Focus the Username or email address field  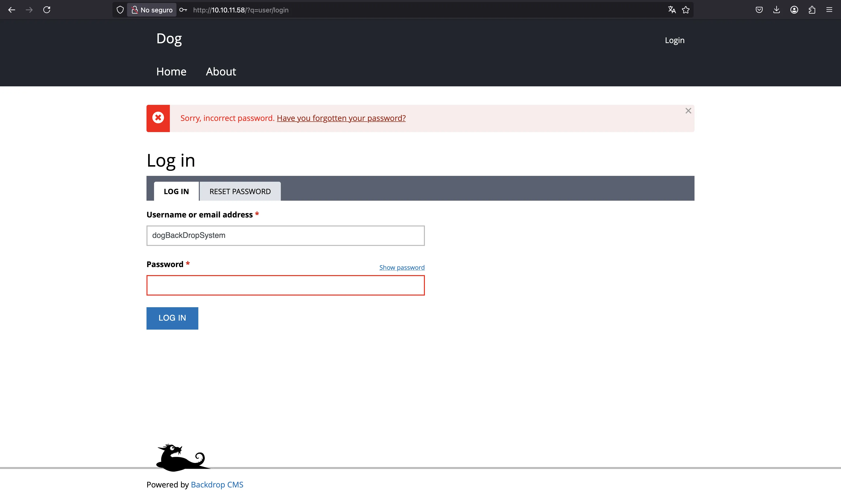(x=285, y=235)
